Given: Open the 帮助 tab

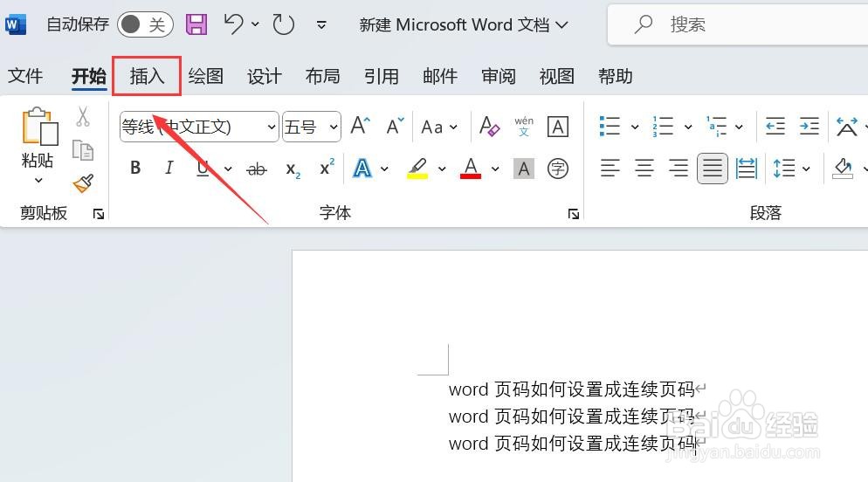Looking at the screenshot, I should click(615, 76).
